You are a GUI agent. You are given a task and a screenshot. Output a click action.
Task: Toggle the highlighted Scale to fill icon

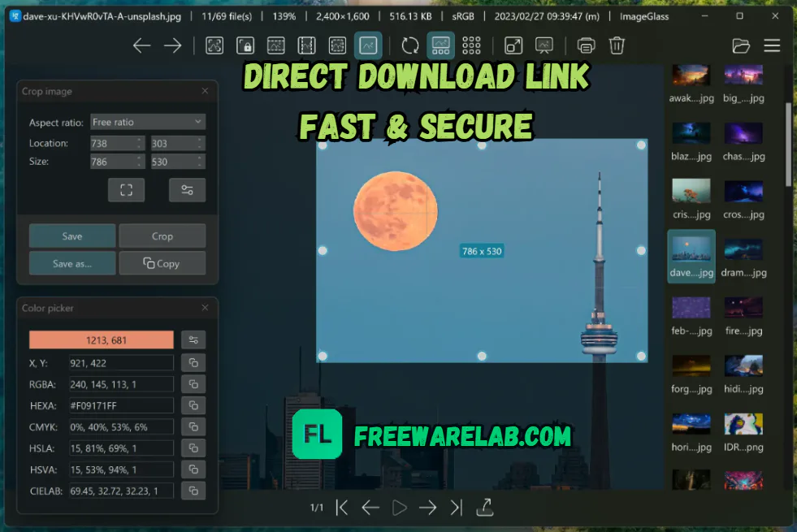pyautogui.click(x=368, y=45)
